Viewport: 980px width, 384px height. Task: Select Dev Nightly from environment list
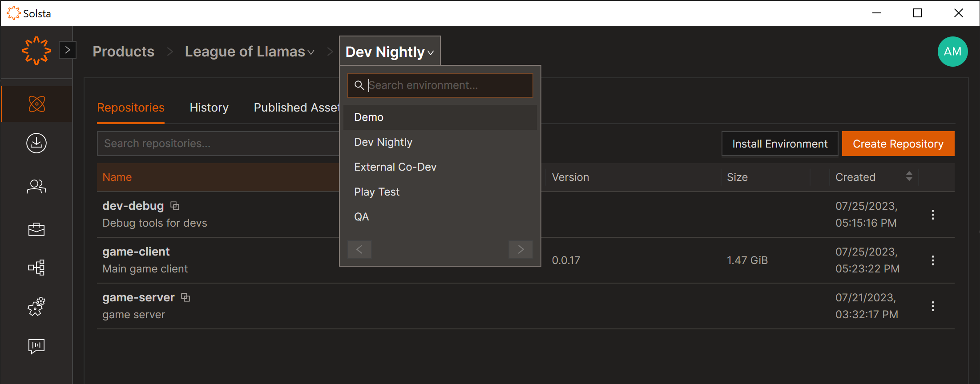[x=440, y=142]
